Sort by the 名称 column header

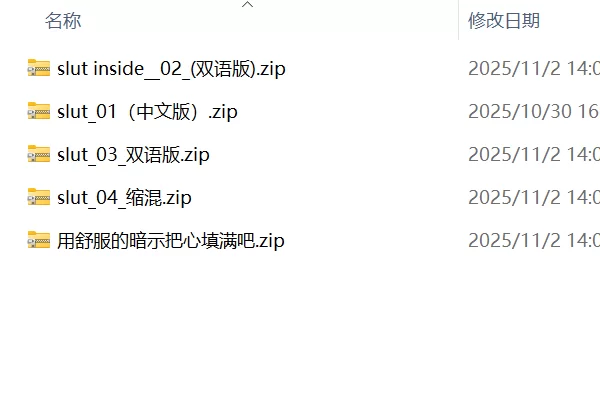(x=63, y=21)
